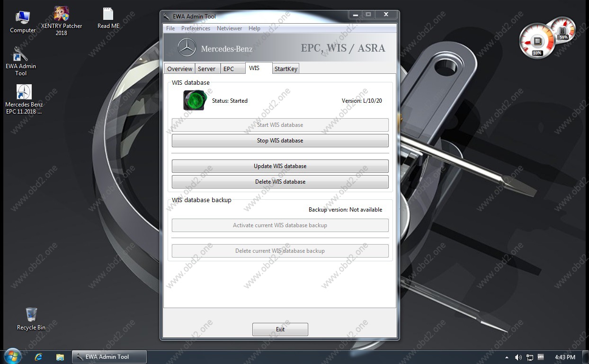This screenshot has width=589, height=364.
Task: Click the Computer desktop icon
Action: click(23, 19)
